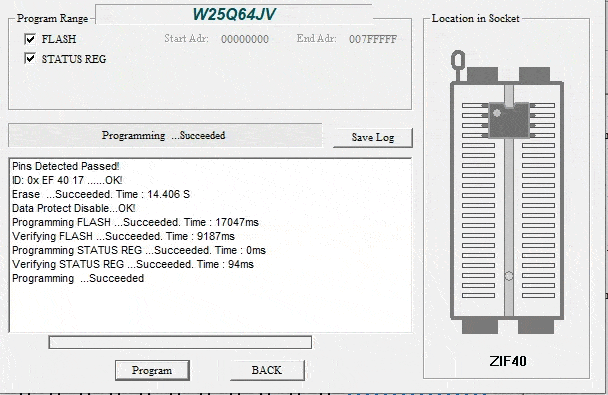Select the 'ID: 0x EF 40 17' log line
The image size is (608, 395).
(67, 180)
